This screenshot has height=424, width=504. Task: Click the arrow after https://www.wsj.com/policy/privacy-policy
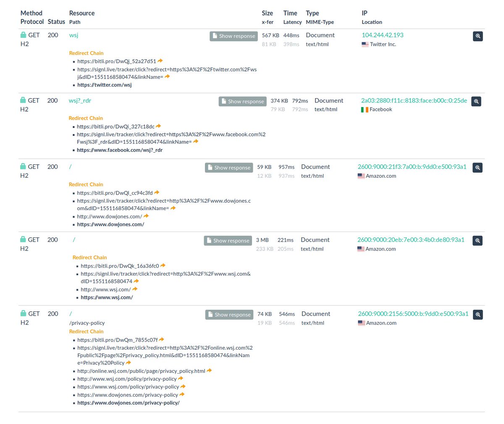coord(183,387)
